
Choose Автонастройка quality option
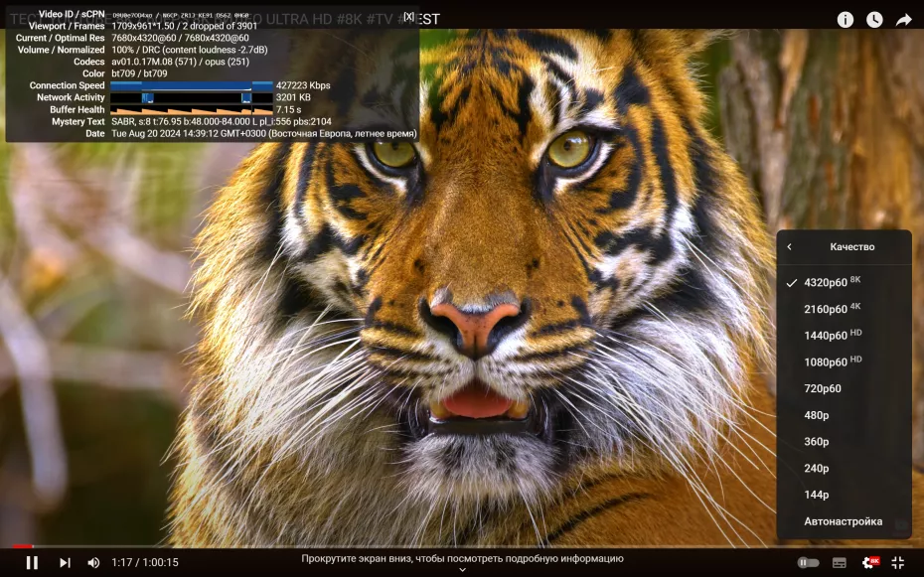point(844,521)
